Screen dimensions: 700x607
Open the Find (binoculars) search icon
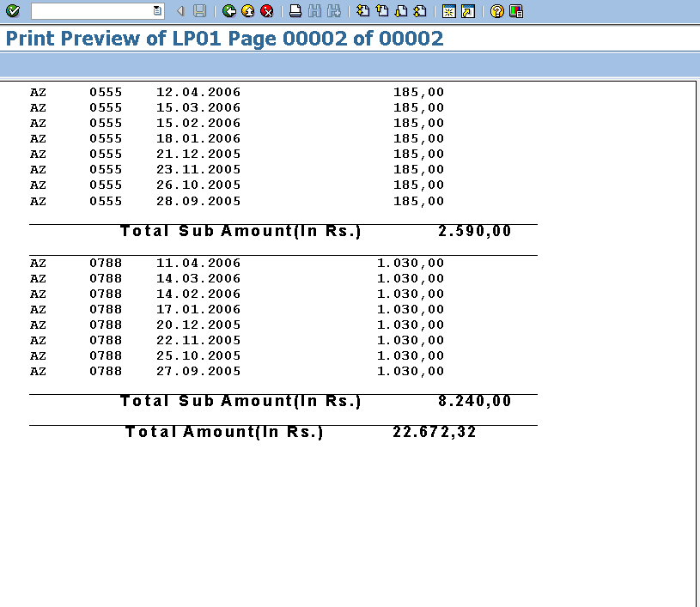(x=316, y=11)
